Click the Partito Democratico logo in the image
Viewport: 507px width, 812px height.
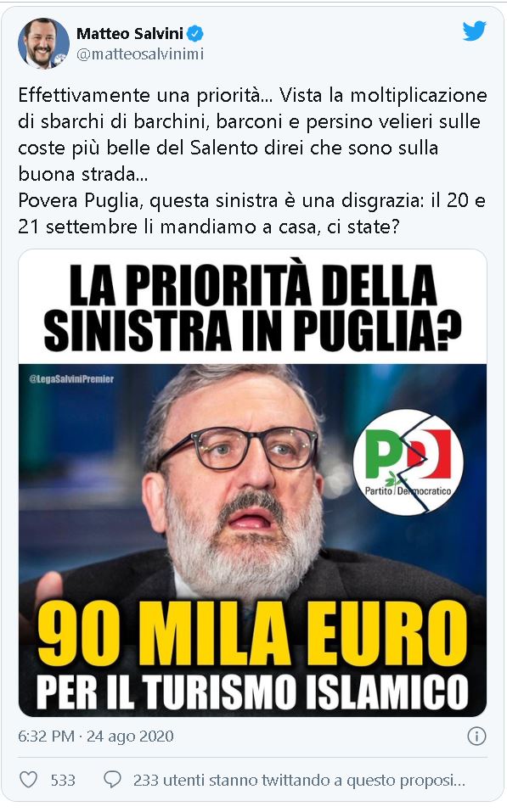408,462
